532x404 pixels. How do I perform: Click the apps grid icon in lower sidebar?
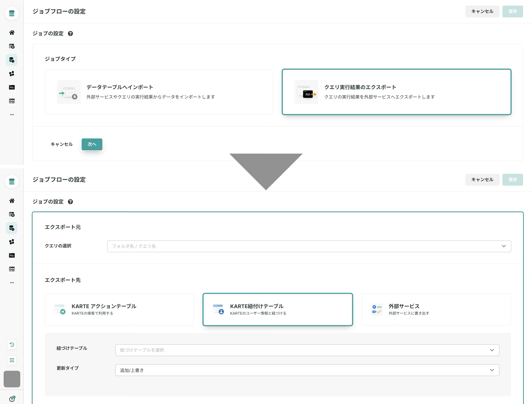point(12,360)
